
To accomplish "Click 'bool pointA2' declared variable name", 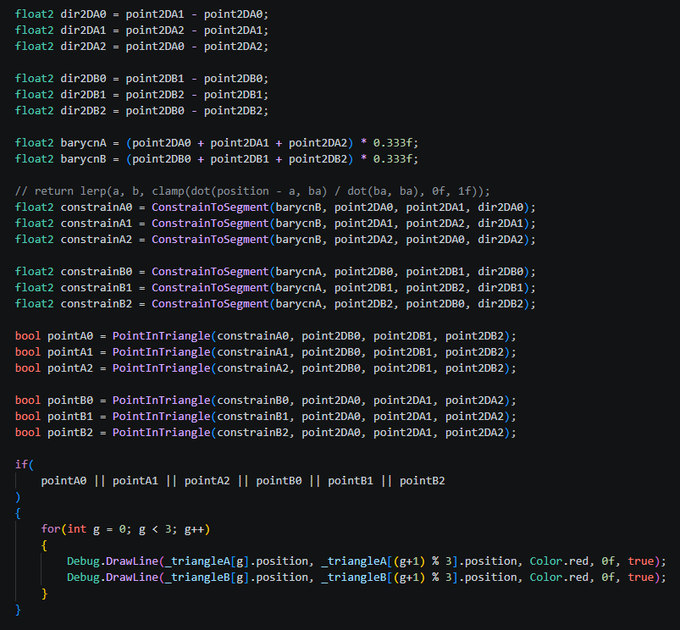I will [70, 368].
